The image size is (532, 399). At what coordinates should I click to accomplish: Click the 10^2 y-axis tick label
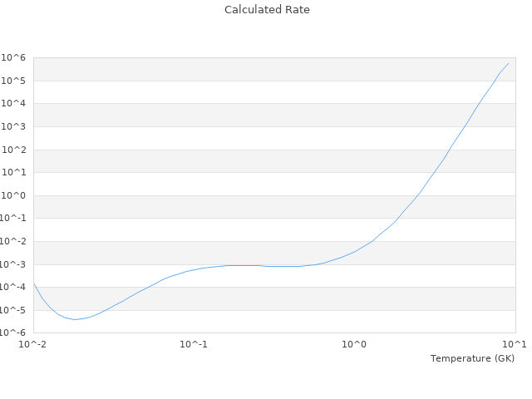(x=16, y=150)
